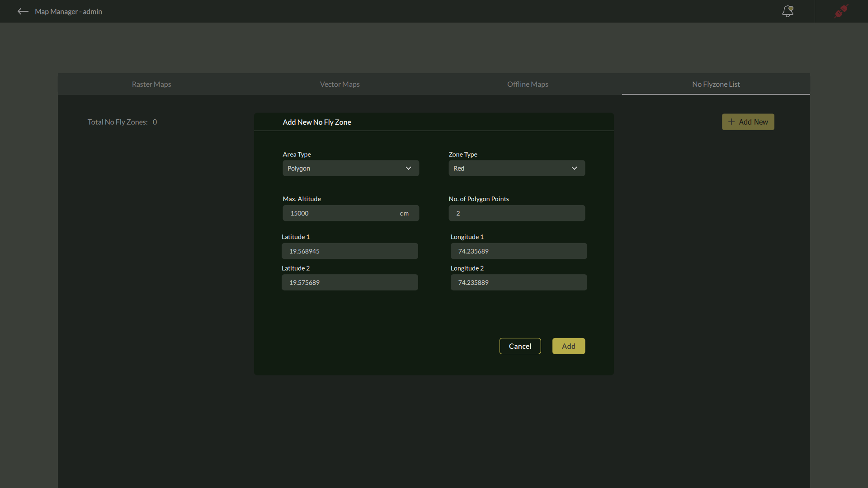Open the Zone Type Red dropdown
The image size is (868, 488).
coord(517,168)
